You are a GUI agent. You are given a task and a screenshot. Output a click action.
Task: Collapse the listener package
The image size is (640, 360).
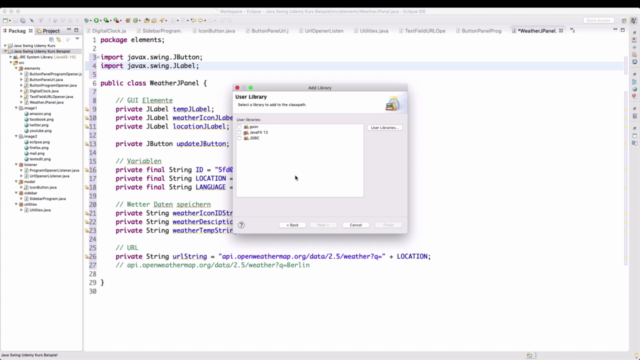[x=16, y=164]
